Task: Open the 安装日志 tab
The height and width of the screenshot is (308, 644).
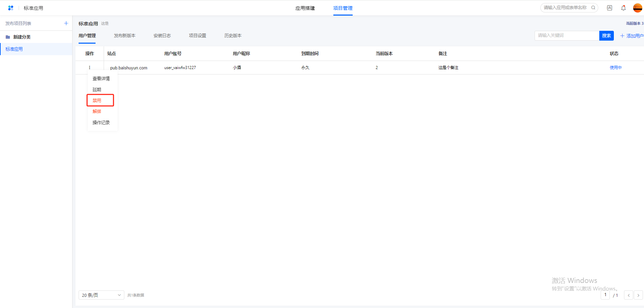Action: (x=162, y=36)
